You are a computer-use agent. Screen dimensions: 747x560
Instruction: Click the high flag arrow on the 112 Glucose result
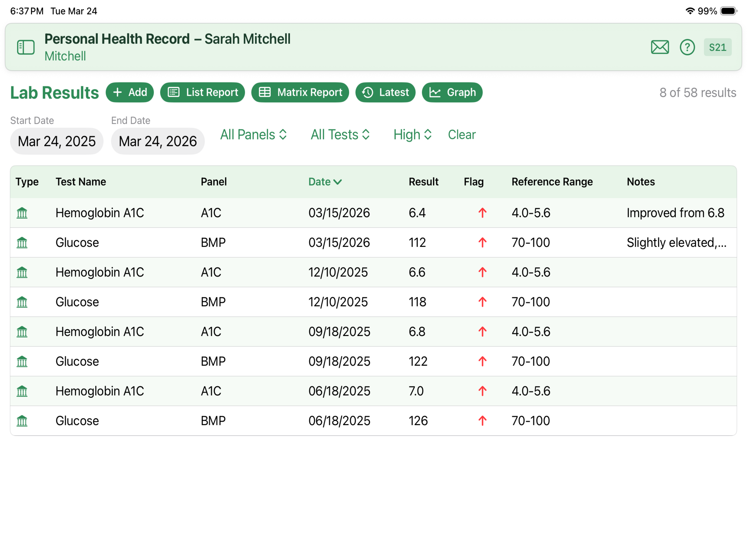(482, 242)
